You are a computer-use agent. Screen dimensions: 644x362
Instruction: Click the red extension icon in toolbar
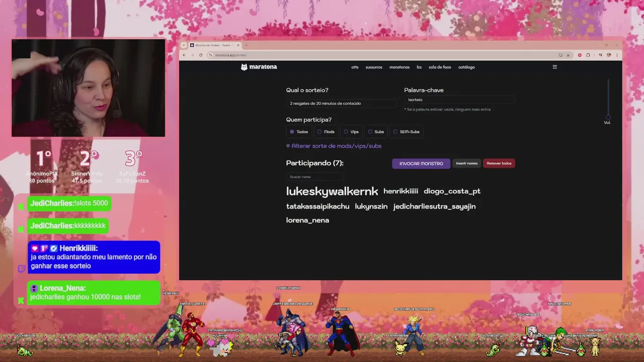tap(580, 55)
